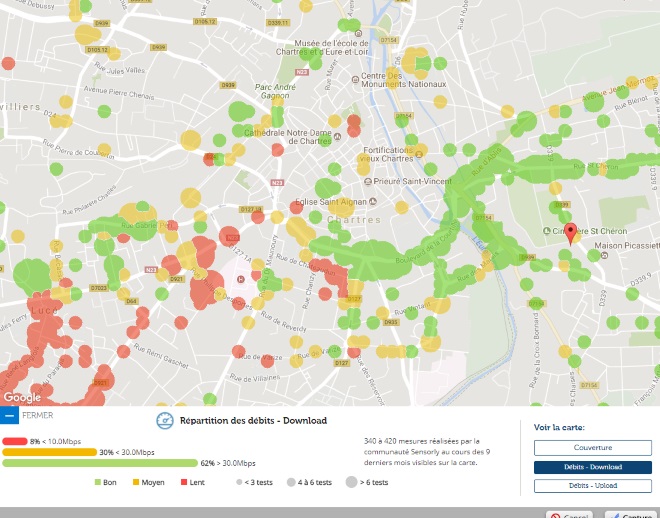The image size is (660, 518).
Task: Click the 'Boulevard de la Courtille' label
Action: 427,243
